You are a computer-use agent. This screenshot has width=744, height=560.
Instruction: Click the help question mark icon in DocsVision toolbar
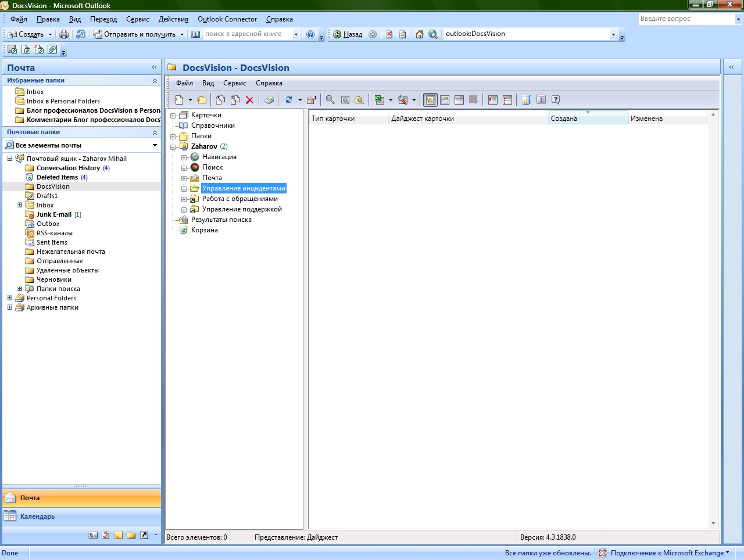coord(556,100)
